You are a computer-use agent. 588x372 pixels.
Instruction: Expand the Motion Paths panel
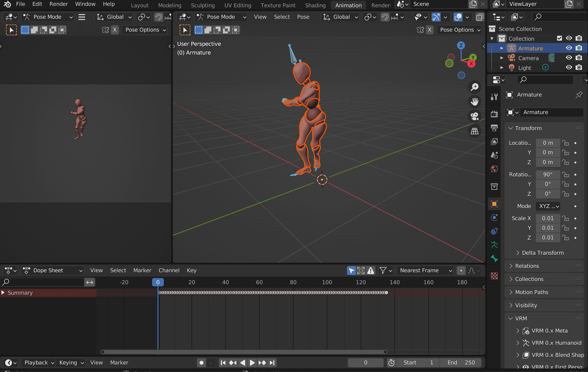[x=544, y=292]
